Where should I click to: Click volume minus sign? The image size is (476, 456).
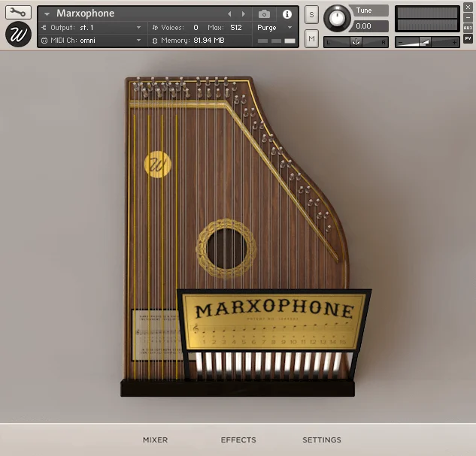[x=401, y=43]
